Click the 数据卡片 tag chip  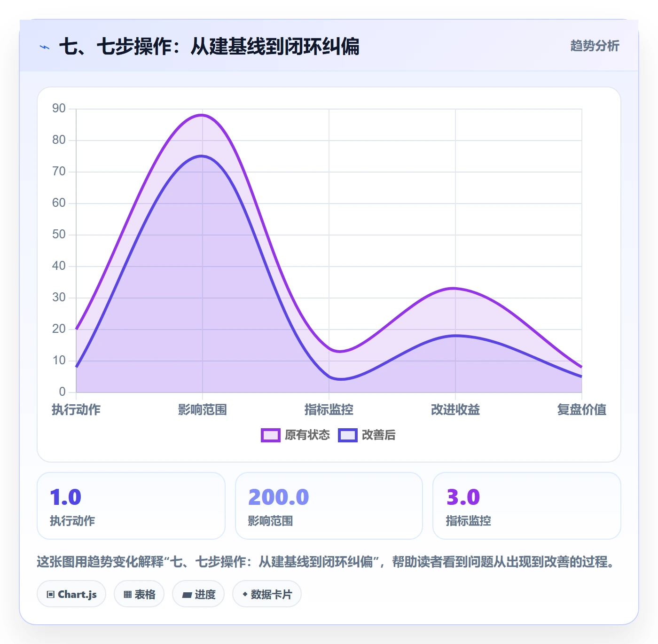point(267,594)
